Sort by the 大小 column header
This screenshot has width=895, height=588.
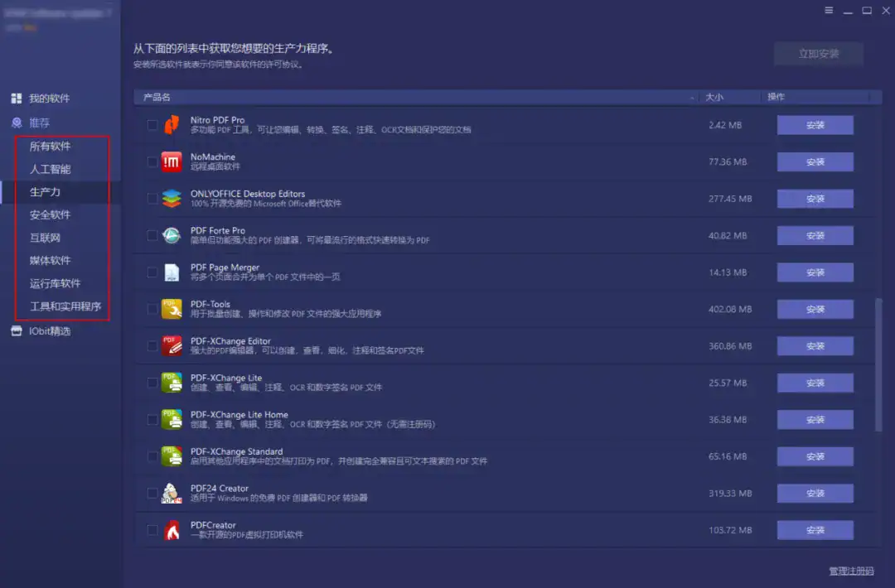pos(729,97)
